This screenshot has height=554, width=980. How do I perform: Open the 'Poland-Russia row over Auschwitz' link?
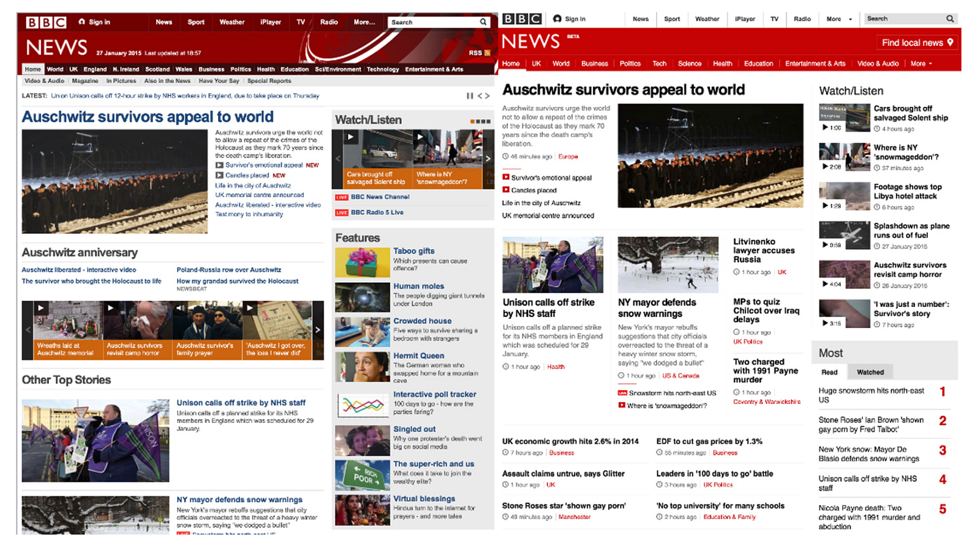pyautogui.click(x=229, y=270)
